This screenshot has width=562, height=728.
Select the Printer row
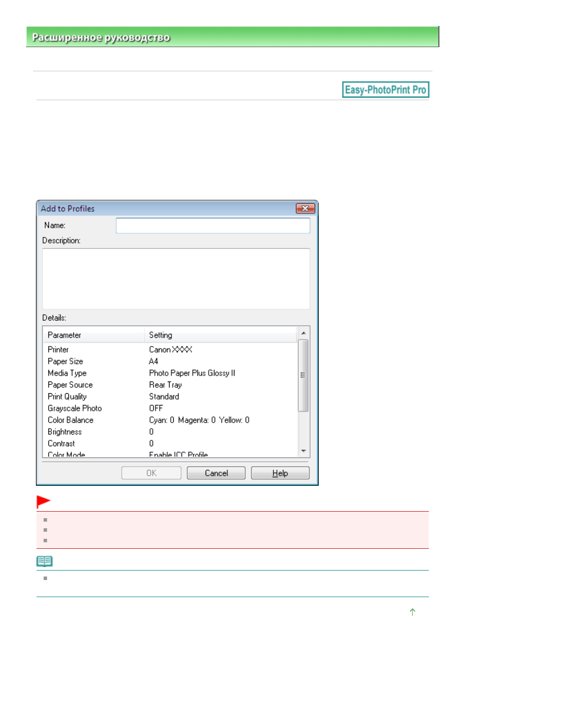click(x=170, y=350)
